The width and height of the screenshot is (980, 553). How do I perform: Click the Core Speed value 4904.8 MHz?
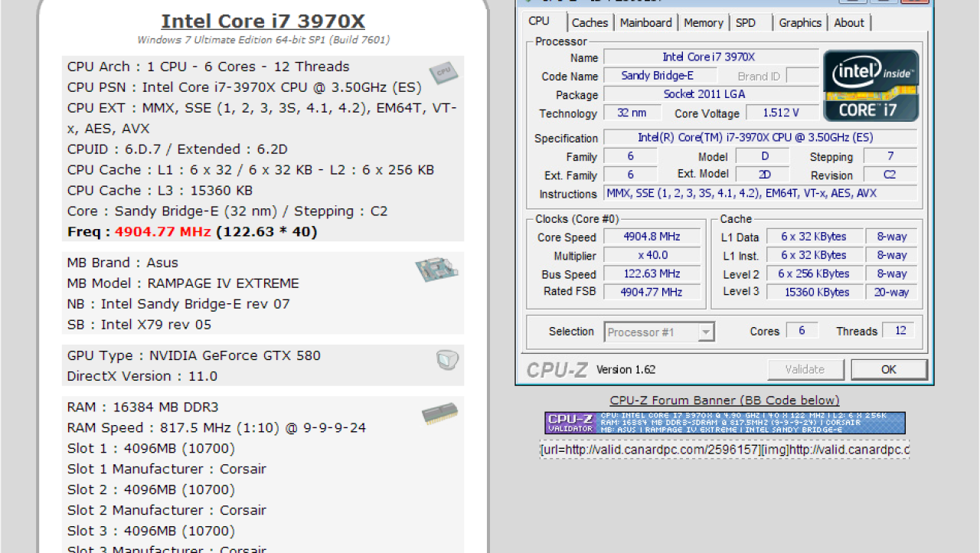(653, 237)
